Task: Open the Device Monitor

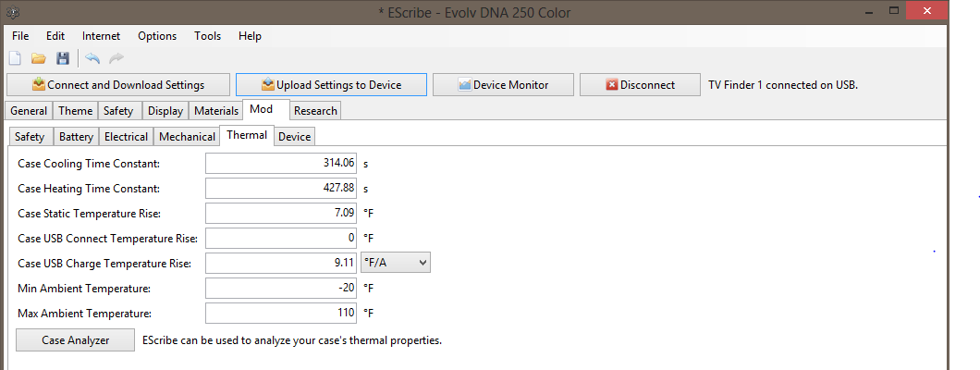Action: [x=503, y=84]
